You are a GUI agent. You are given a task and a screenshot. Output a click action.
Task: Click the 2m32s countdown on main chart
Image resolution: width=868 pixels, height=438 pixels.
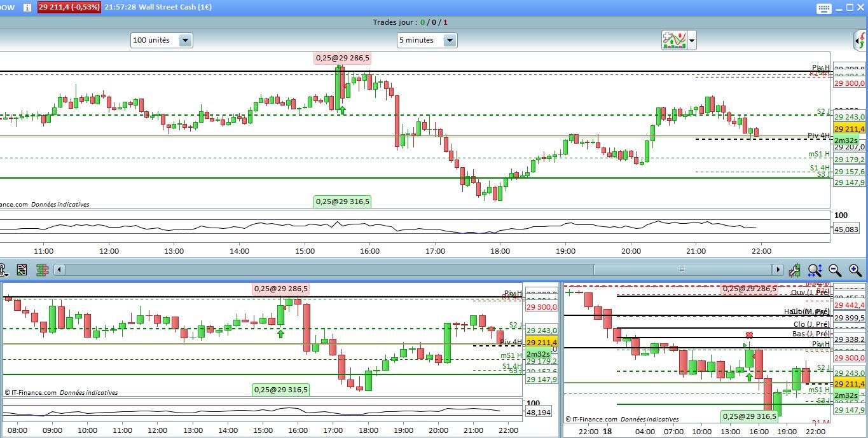click(846, 140)
